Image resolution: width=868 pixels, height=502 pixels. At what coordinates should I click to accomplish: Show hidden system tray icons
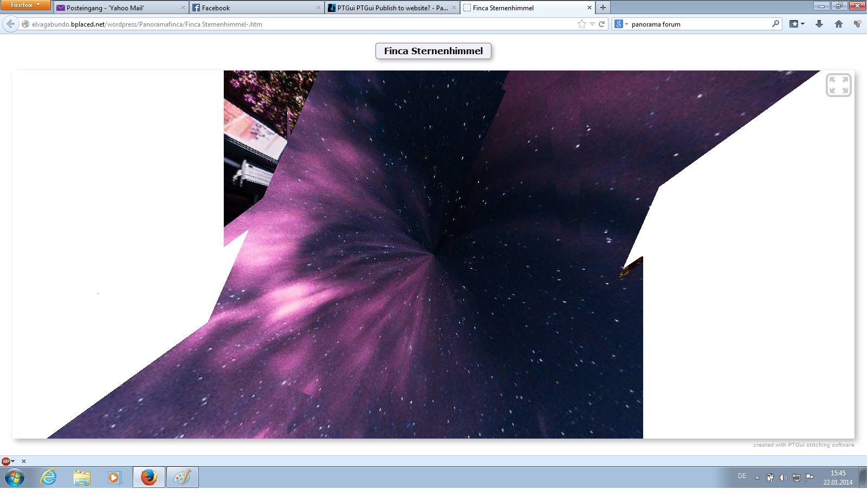click(757, 478)
